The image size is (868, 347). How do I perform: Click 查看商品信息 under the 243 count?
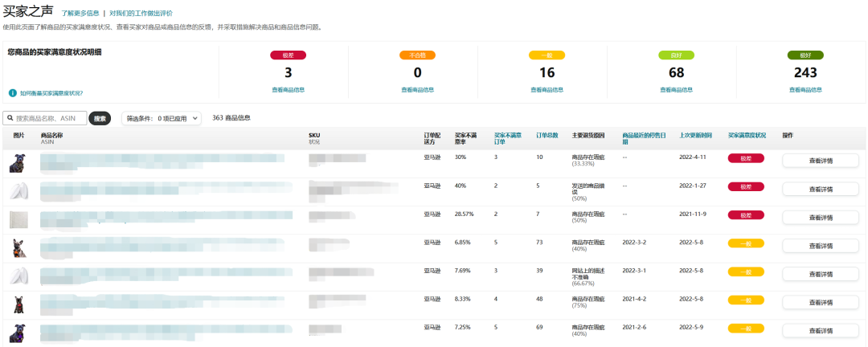(x=805, y=90)
